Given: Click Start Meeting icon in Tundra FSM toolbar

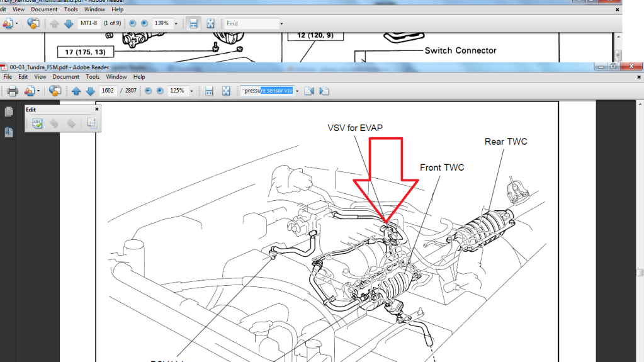Looking at the screenshot, I should pyautogui.click(x=55, y=91).
